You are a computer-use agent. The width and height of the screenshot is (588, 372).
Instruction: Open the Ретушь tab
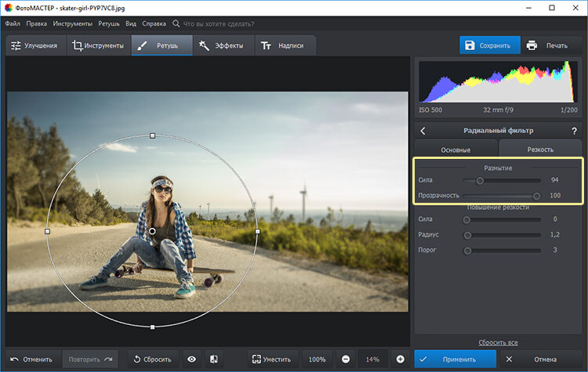tap(162, 45)
